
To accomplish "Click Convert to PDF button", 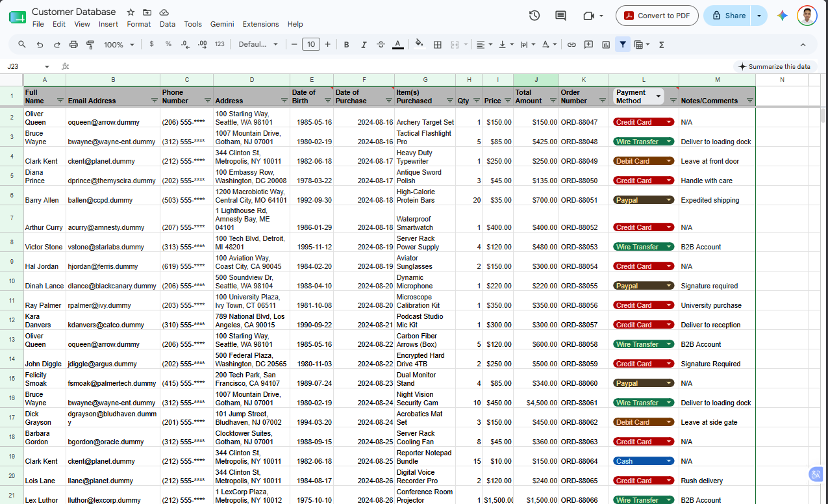I will pos(657,16).
